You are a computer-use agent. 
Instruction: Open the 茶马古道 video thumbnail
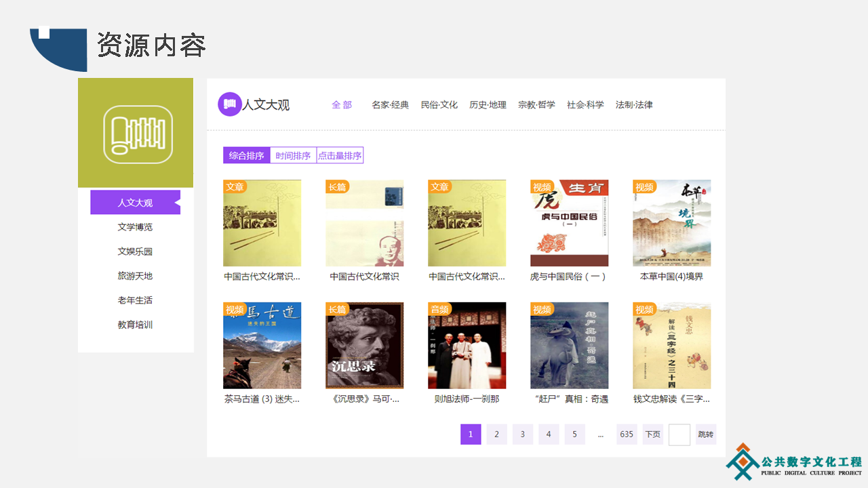coord(262,346)
